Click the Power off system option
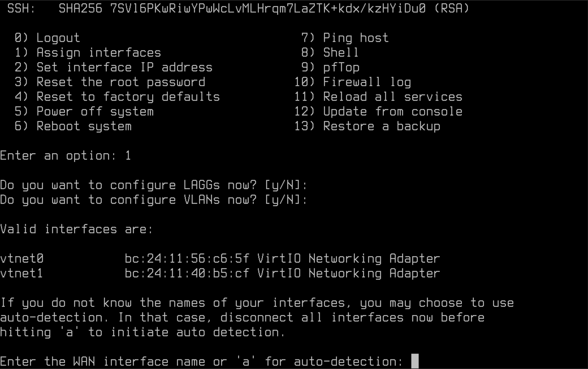The width and height of the screenshot is (588, 369). click(x=95, y=112)
